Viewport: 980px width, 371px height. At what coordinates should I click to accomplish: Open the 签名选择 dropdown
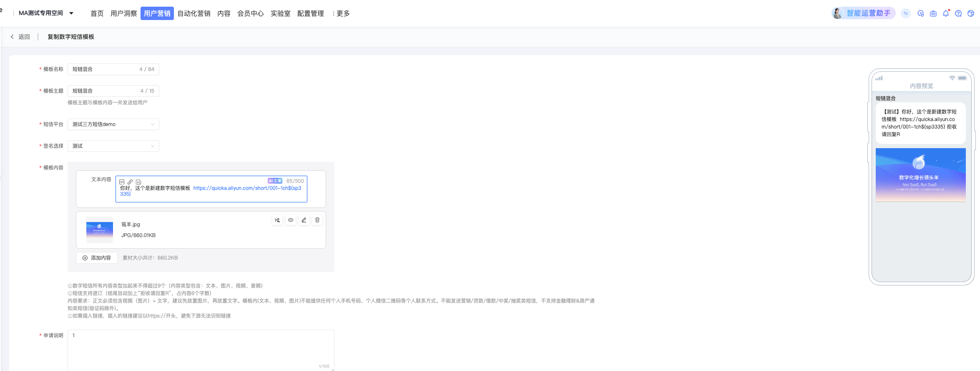(113, 146)
